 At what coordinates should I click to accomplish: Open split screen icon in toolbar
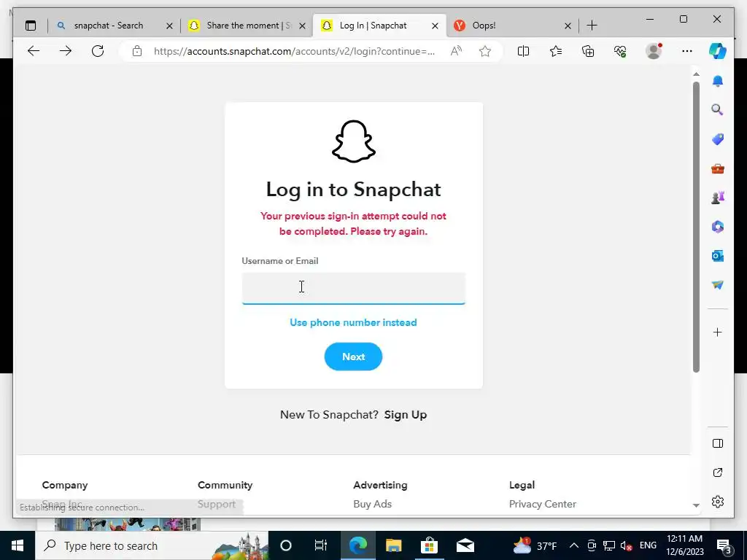pos(523,51)
